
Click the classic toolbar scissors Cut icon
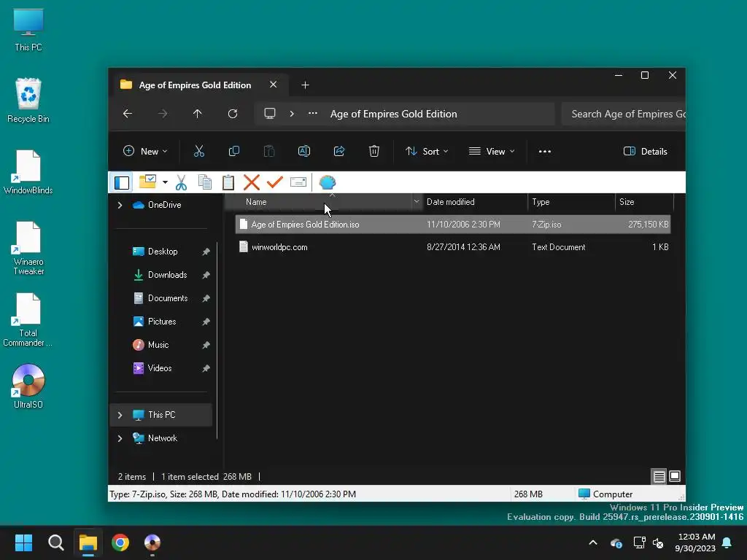(x=181, y=182)
